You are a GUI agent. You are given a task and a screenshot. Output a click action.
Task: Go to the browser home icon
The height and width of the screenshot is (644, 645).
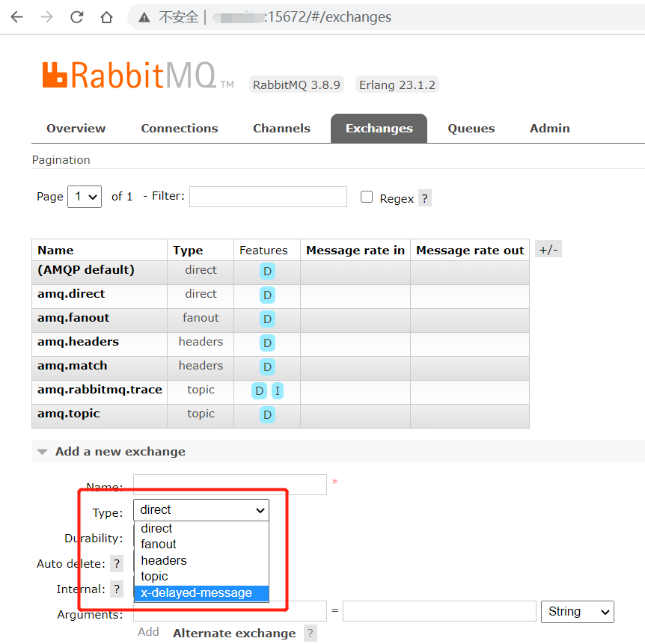(x=106, y=17)
